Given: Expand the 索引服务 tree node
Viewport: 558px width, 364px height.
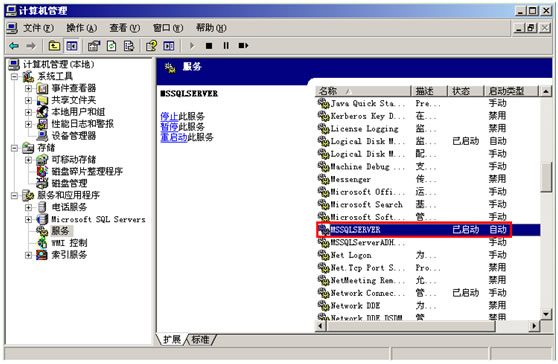Looking at the screenshot, I should [28, 255].
